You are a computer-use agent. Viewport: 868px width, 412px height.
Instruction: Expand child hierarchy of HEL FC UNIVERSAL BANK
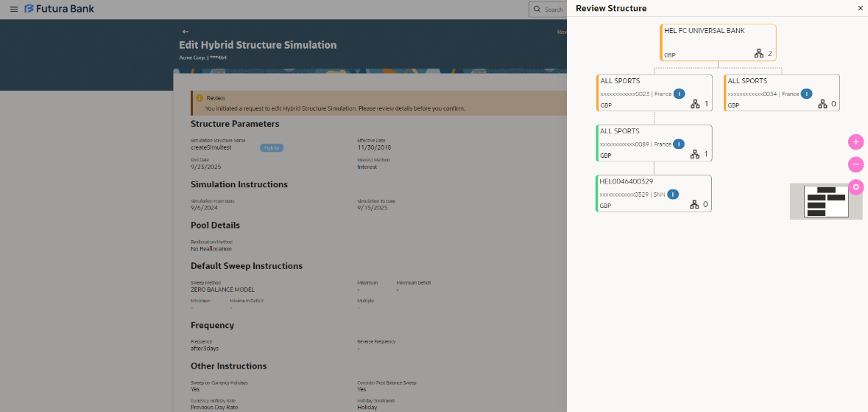coord(758,54)
